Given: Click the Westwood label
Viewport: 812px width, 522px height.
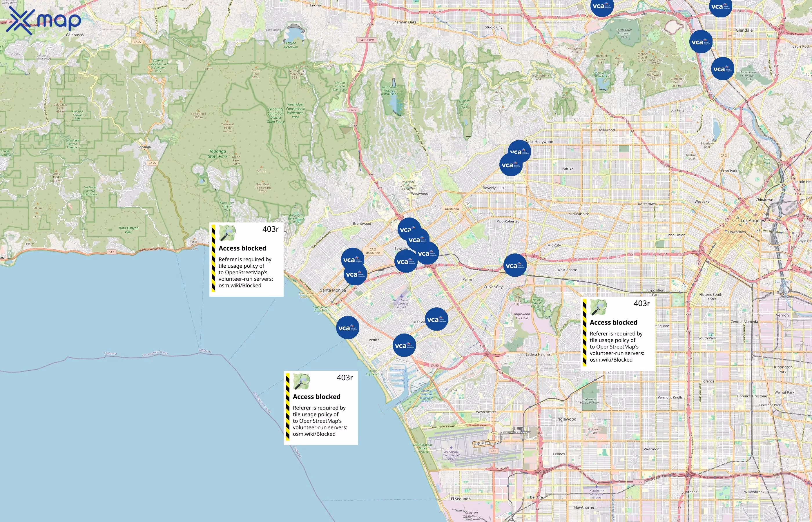Looking at the screenshot, I should click(420, 193).
